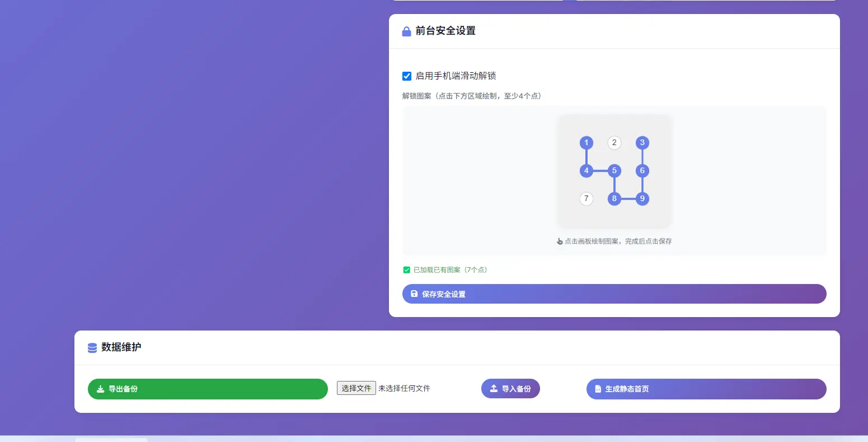Image resolution: width=868 pixels, height=442 pixels.
Task: Click the 前台安全设置 heading
Action: tap(445, 31)
